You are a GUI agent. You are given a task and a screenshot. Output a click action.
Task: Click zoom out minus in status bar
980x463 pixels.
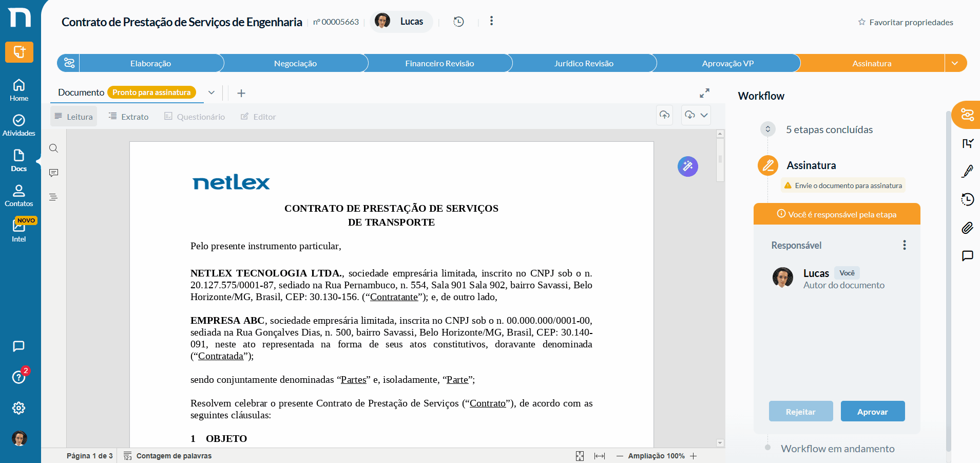point(620,456)
